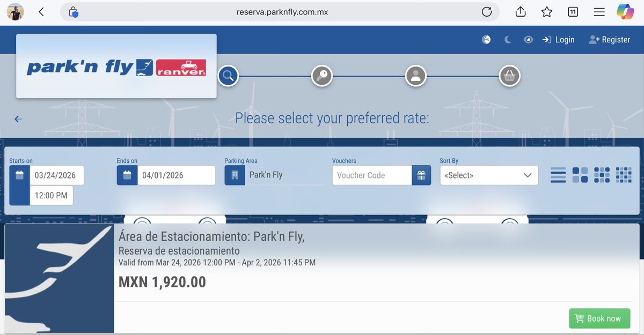The width and height of the screenshot is (644, 335).
Task: Open the share sheet icon
Action: pos(520,11)
